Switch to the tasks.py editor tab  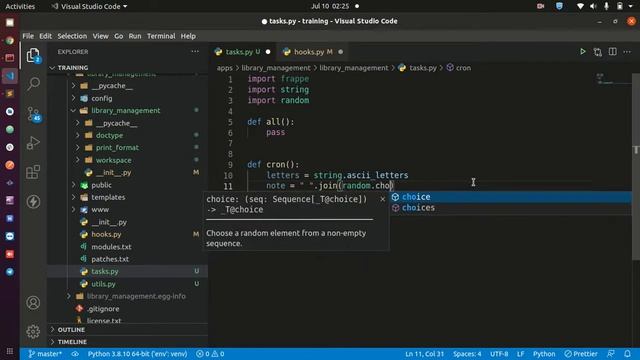pos(242,52)
